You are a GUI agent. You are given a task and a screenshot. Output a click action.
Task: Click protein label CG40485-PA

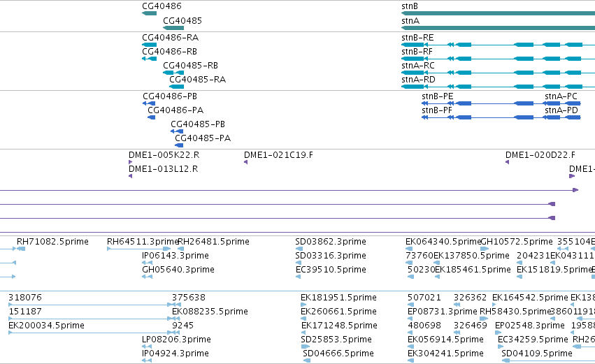coord(203,138)
